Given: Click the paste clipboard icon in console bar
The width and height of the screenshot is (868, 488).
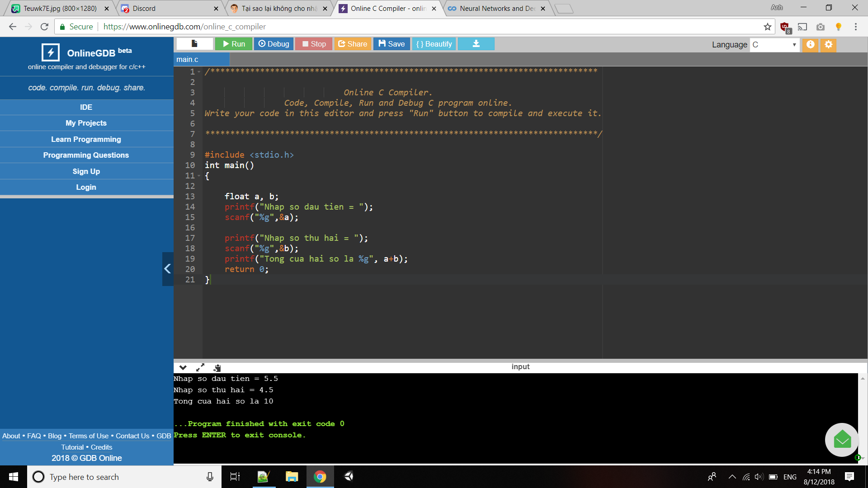Looking at the screenshot, I should pyautogui.click(x=217, y=367).
